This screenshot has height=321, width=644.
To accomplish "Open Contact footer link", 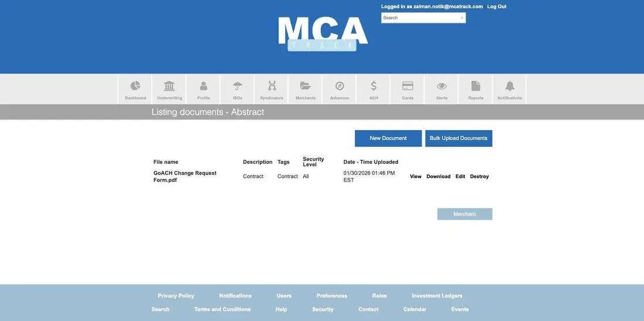I will point(368,309).
